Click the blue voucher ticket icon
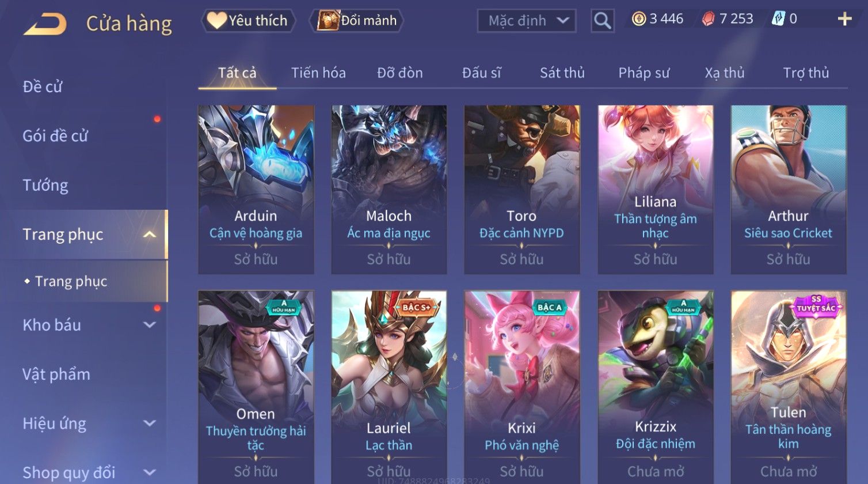This screenshot has height=484, width=868. pos(778,19)
